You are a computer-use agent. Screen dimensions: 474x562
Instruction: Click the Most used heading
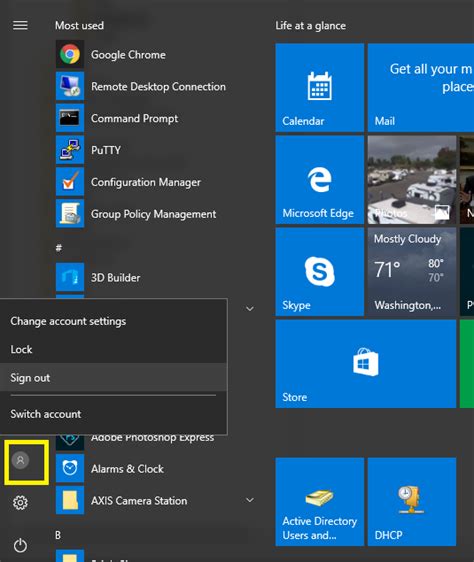pos(79,25)
